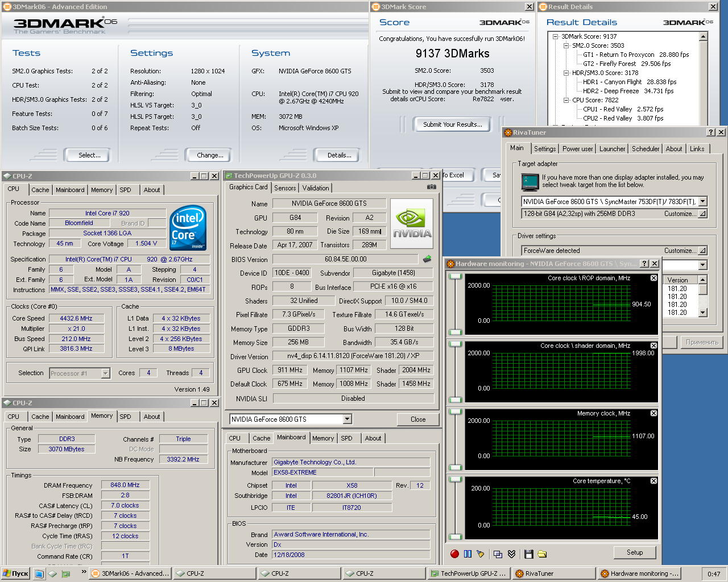Screen dimensions: 728x582
Task: Click scroll-up arrow in Result Details tree
Action: click(704, 36)
